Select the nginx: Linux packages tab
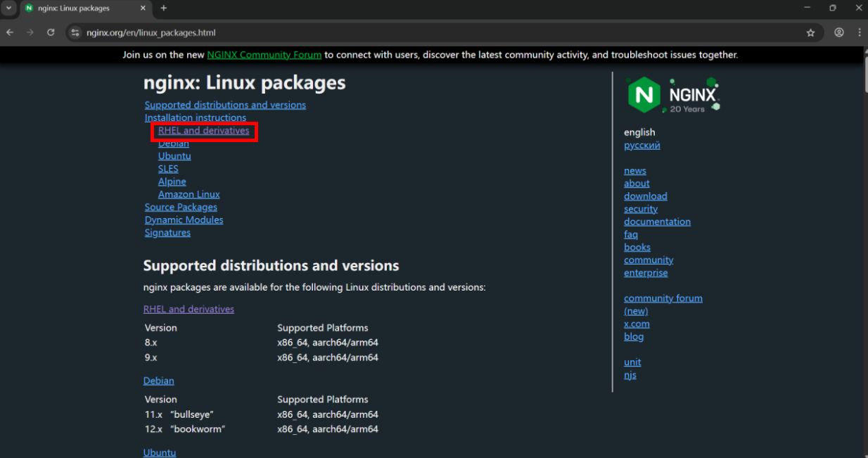 (84, 8)
